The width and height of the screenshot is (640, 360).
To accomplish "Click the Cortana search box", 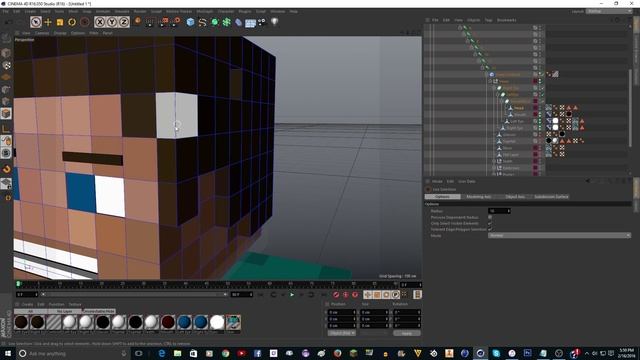I will pyautogui.click(x=73, y=353).
